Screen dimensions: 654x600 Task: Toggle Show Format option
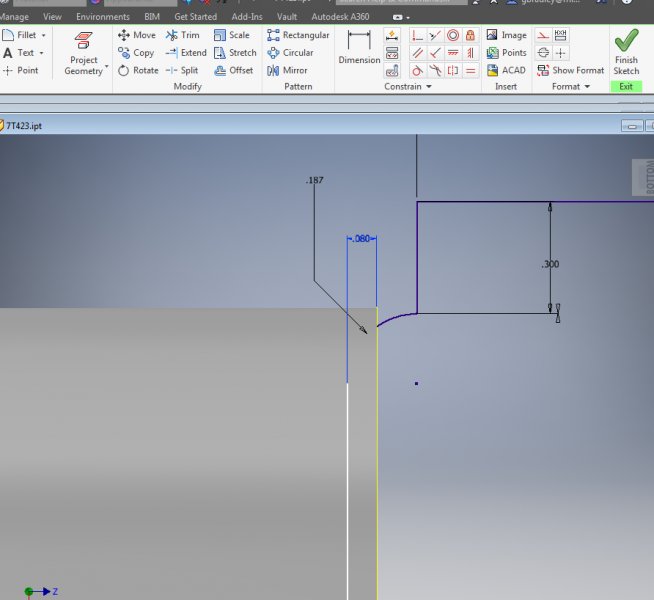click(x=570, y=70)
